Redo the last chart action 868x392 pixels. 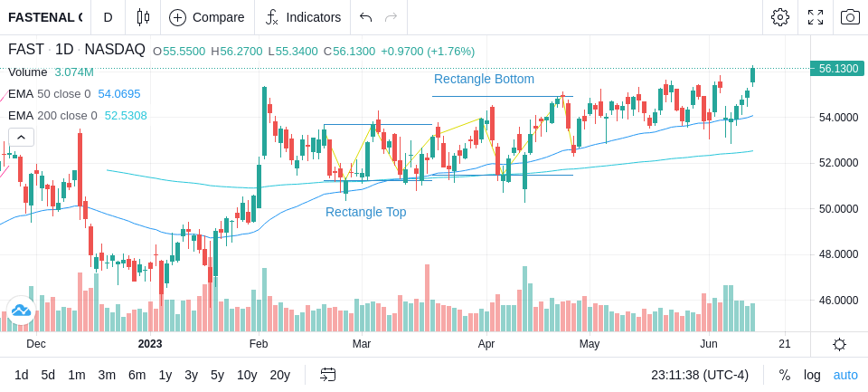coord(392,17)
